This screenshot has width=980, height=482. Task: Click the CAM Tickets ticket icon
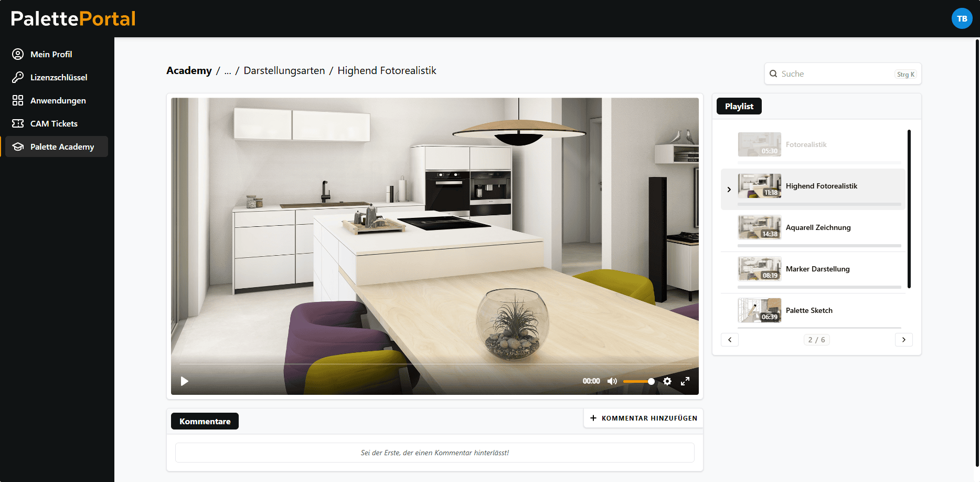click(x=18, y=123)
